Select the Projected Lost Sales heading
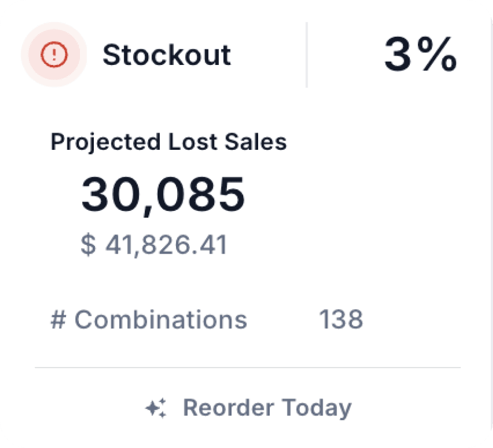The image size is (493, 448). pos(169,142)
